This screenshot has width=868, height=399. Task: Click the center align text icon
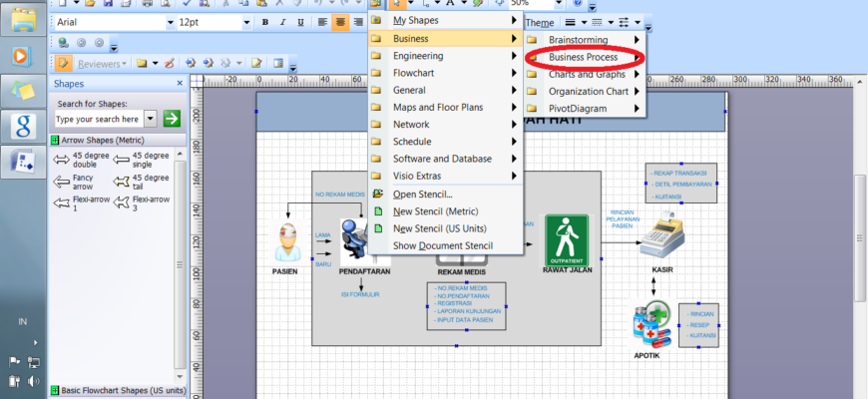[x=342, y=22]
